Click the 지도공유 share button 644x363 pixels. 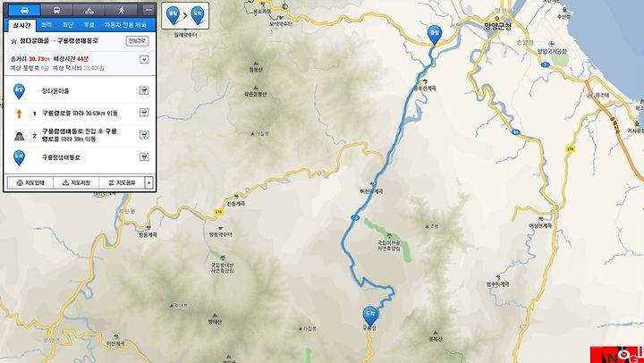(x=122, y=182)
